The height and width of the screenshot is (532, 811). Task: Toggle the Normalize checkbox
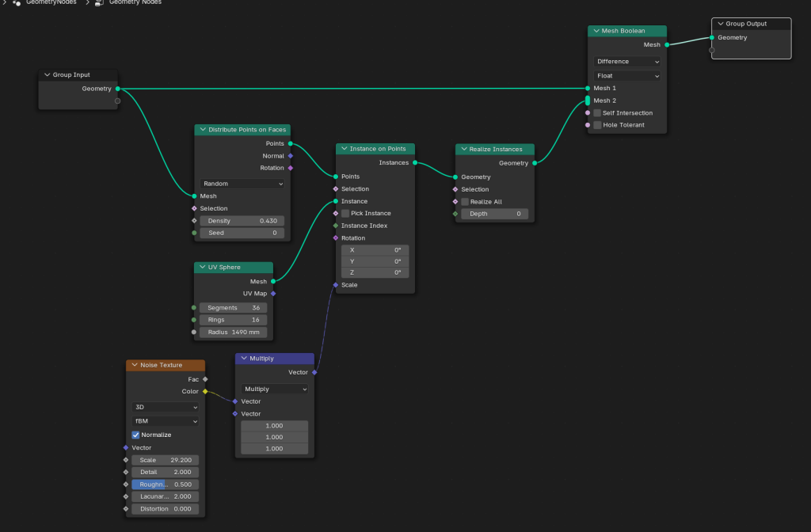(x=135, y=435)
